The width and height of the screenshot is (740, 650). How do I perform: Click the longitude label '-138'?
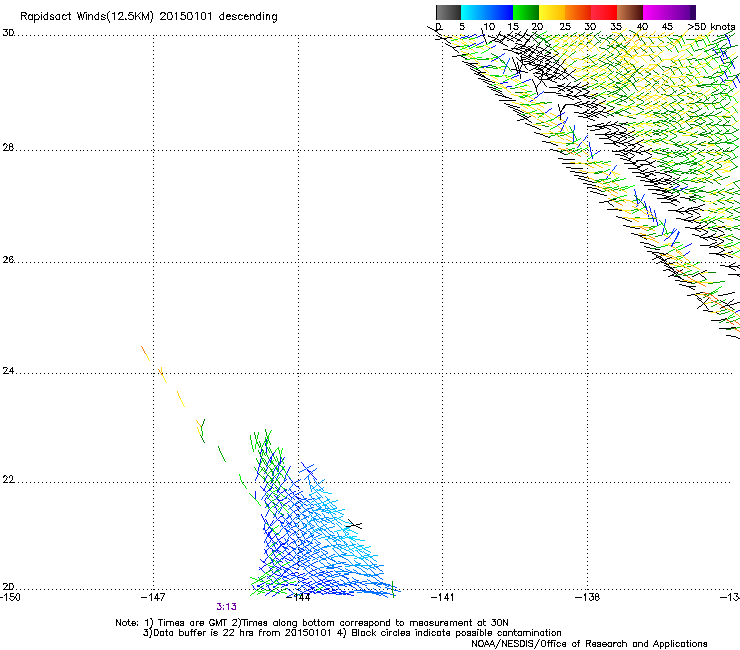point(588,598)
